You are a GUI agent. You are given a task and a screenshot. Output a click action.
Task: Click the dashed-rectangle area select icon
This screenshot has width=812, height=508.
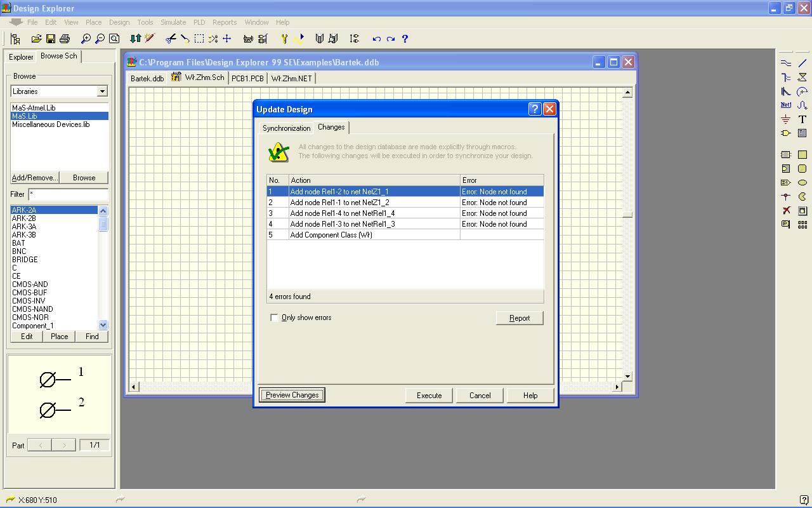point(199,39)
